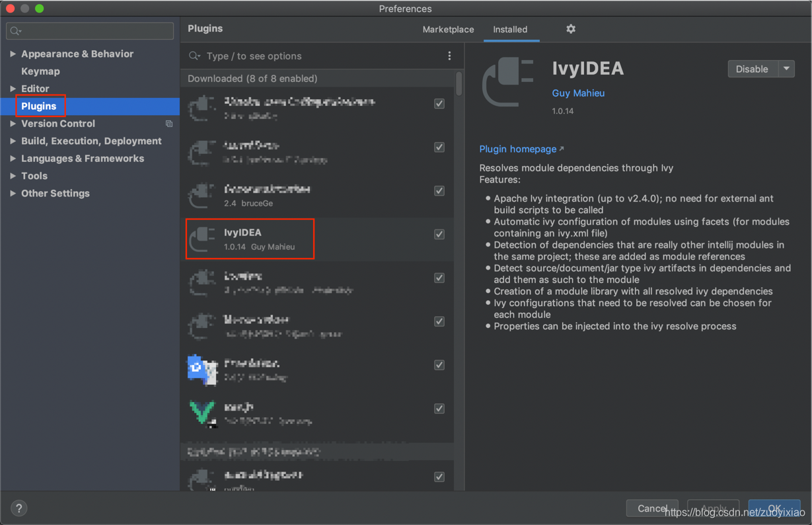The image size is (812, 525).
Task: Focus the settings search field
Action: [90, 30]
